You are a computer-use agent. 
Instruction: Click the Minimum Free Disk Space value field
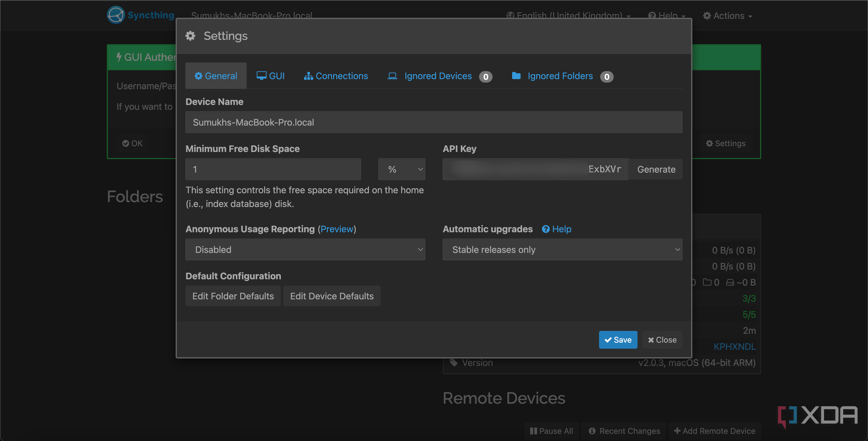click(273, 169)
